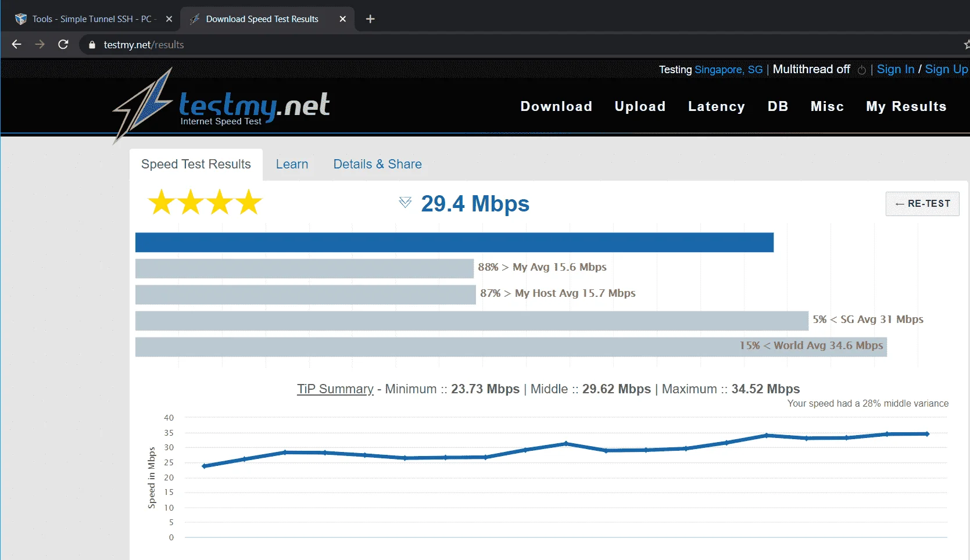Click the testmy.net lightning bolt logo

[144, 105]
